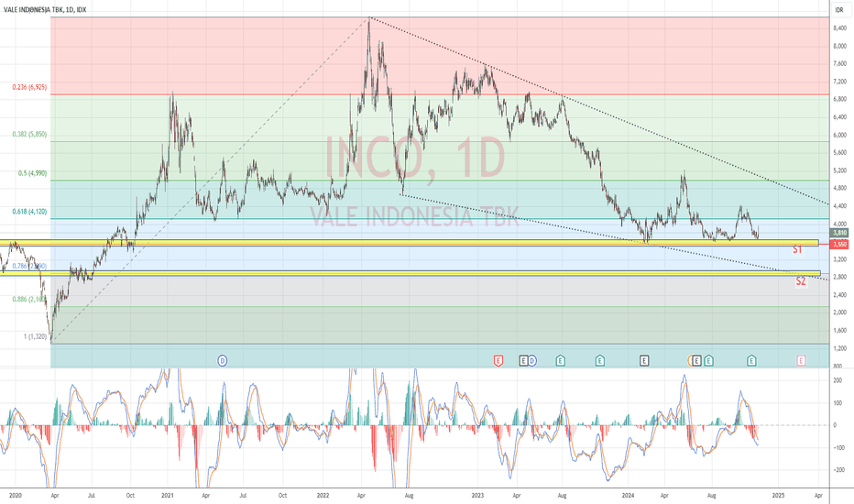Open the red earnings E marker
This screenshot has width=854, height=504.
[498, 360]
